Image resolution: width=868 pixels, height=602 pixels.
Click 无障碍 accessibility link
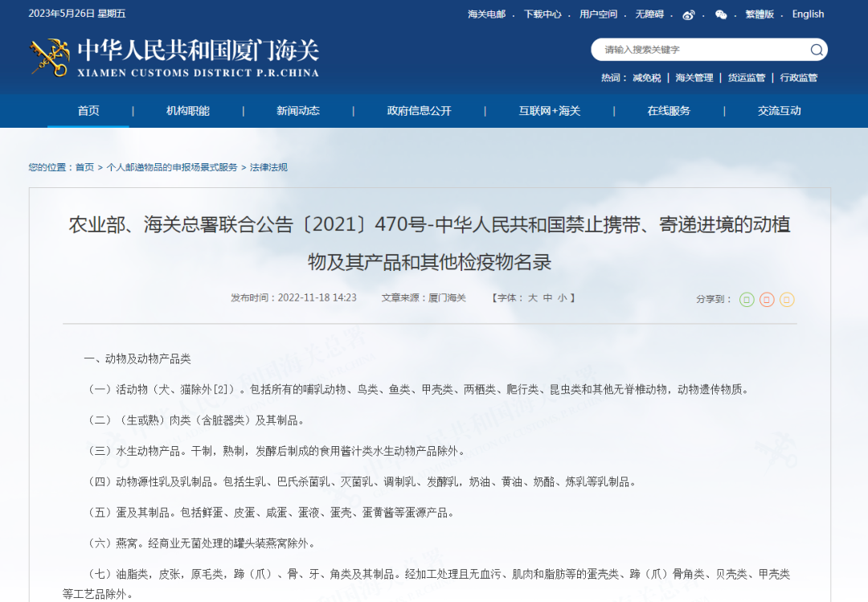click(x=649, y=14)
